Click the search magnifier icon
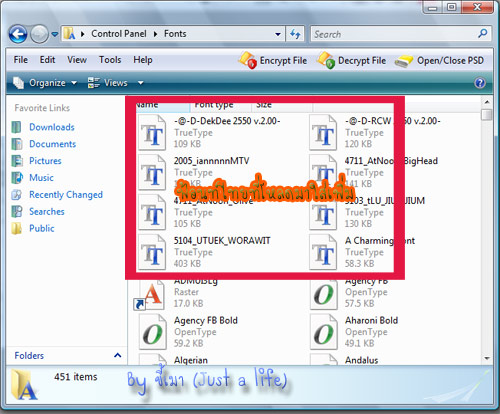 click(482, 33)
